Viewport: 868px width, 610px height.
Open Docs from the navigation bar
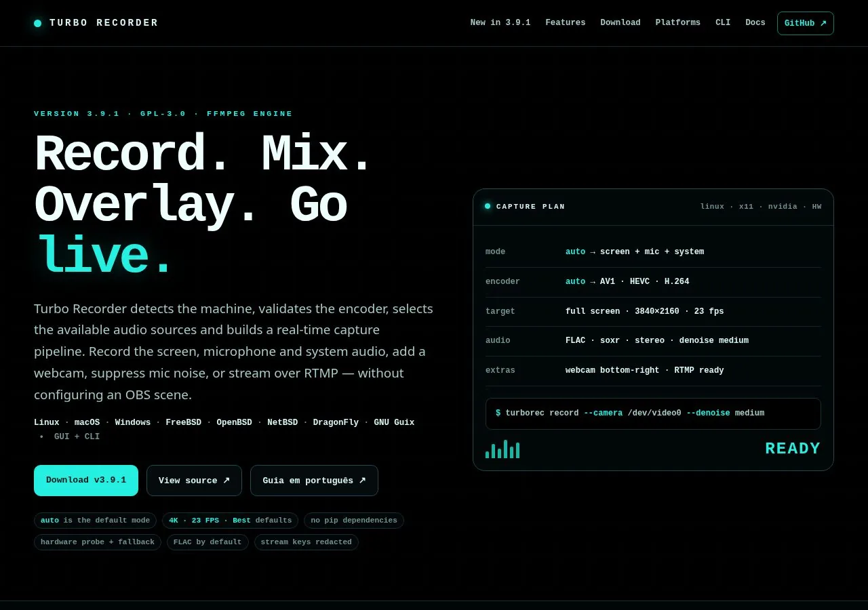[x=755, y=22]
